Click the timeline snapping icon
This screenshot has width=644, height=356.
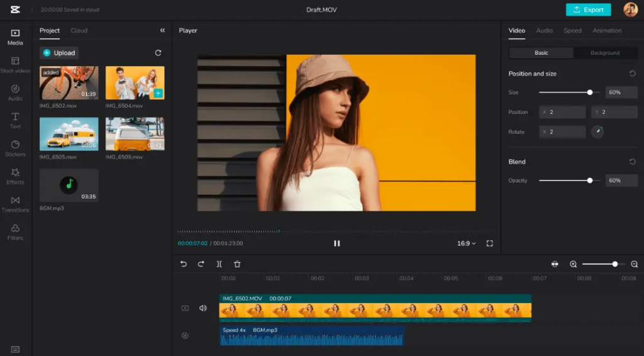(555, 264)
